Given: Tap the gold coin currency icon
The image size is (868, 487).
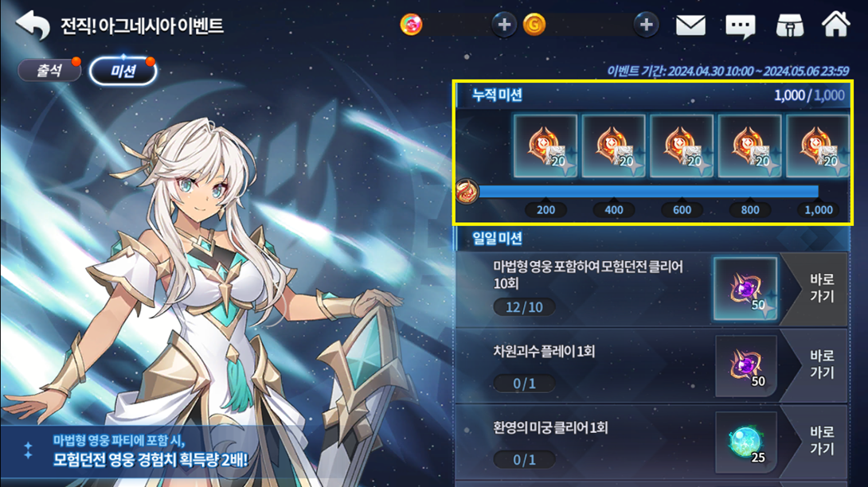Looking at the screenshot, I should [534, 25].
